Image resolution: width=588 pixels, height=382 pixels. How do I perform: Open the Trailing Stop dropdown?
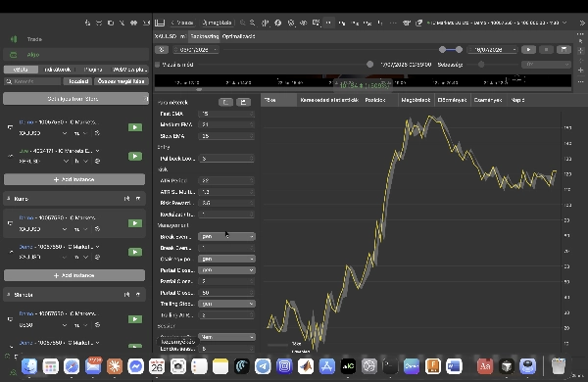pyautogui.click(x=226, y=304)
